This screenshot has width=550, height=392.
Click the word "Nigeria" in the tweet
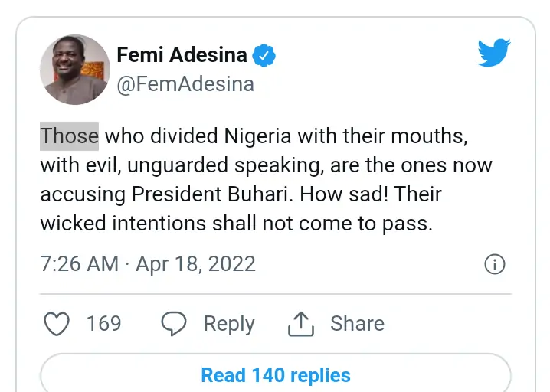coord(260,136)
